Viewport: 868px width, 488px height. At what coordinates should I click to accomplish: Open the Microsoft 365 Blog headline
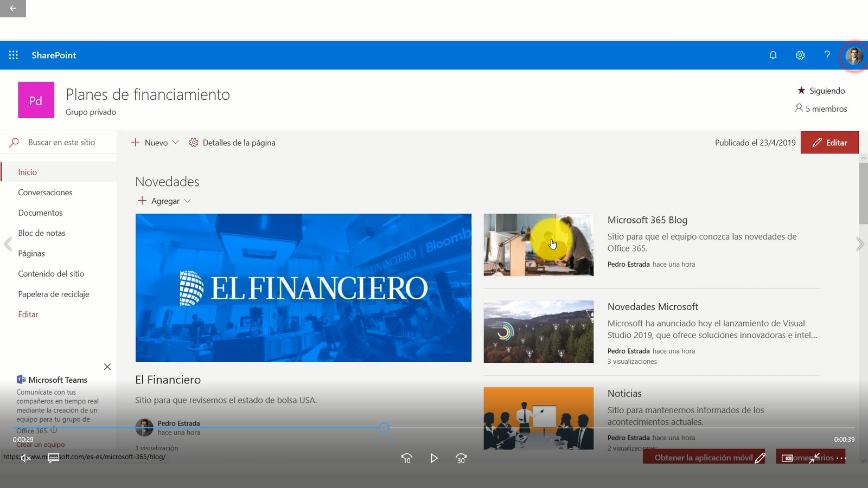click(x=647, y=220)
